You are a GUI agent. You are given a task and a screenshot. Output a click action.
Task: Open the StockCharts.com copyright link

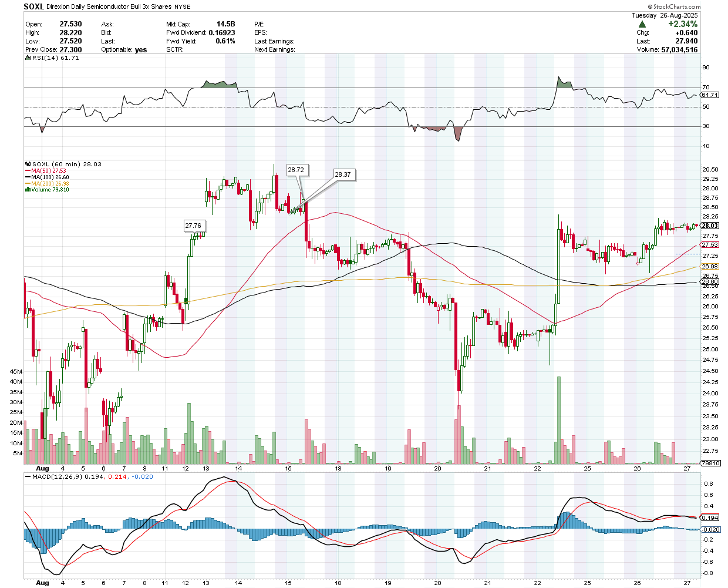(675, 7)
